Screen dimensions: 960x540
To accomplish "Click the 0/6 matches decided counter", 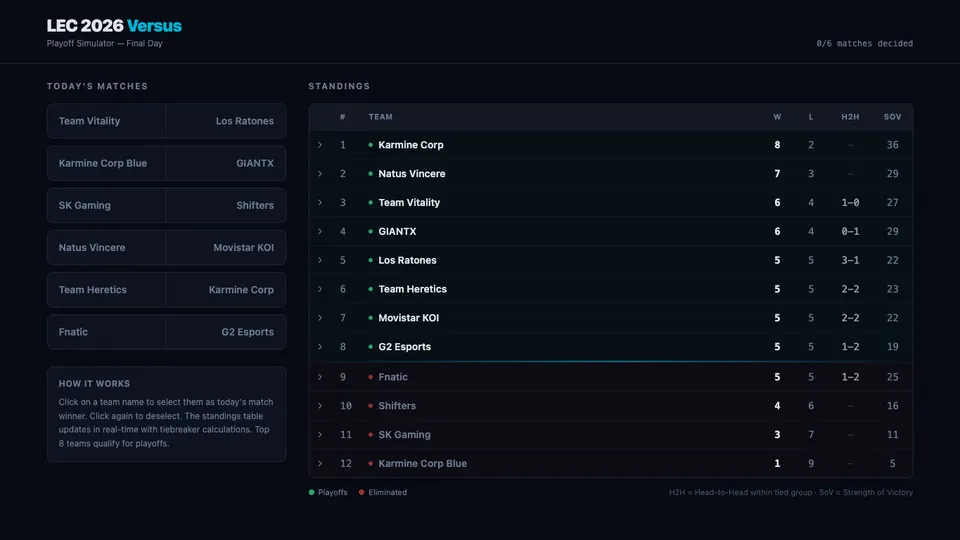I will click(x=864, y=43).
